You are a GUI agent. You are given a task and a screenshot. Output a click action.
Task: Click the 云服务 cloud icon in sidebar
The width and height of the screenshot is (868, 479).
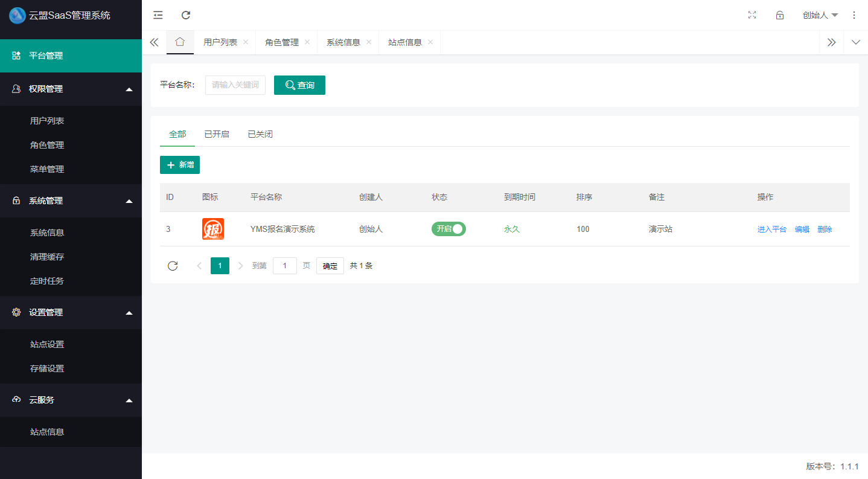click(15, 399)
